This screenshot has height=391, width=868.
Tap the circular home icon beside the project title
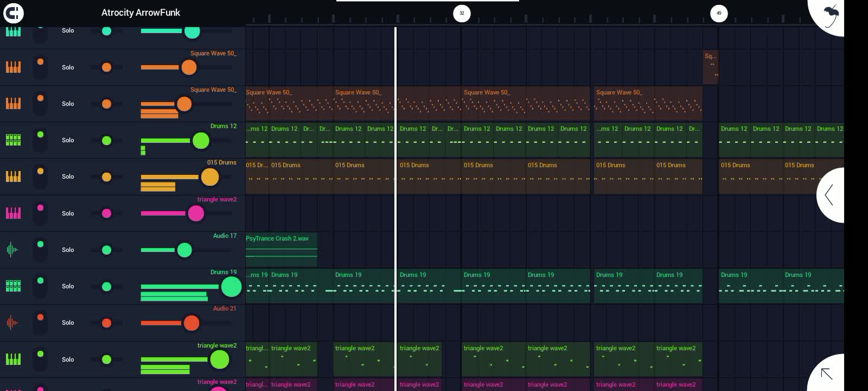[13, 13]
